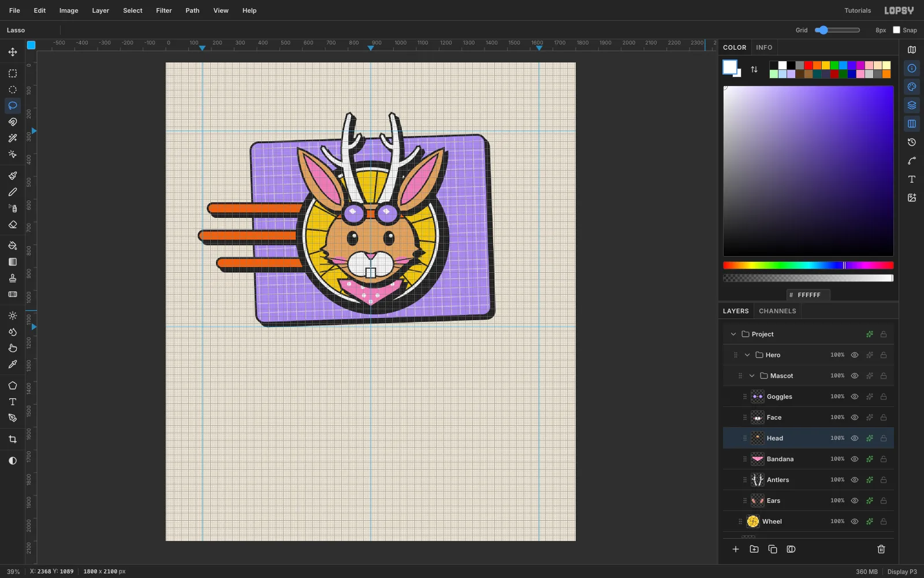Open the Tutorials link

pos(858,10)
